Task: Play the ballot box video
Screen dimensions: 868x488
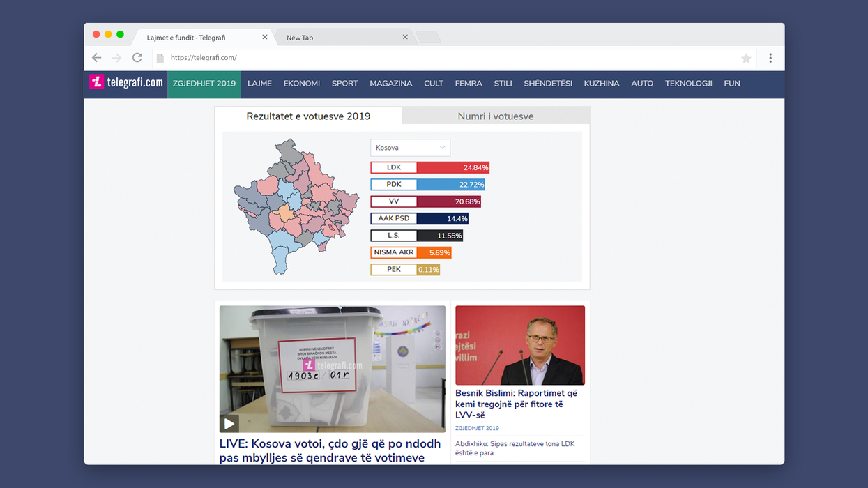Action: (x=229, y=423)
